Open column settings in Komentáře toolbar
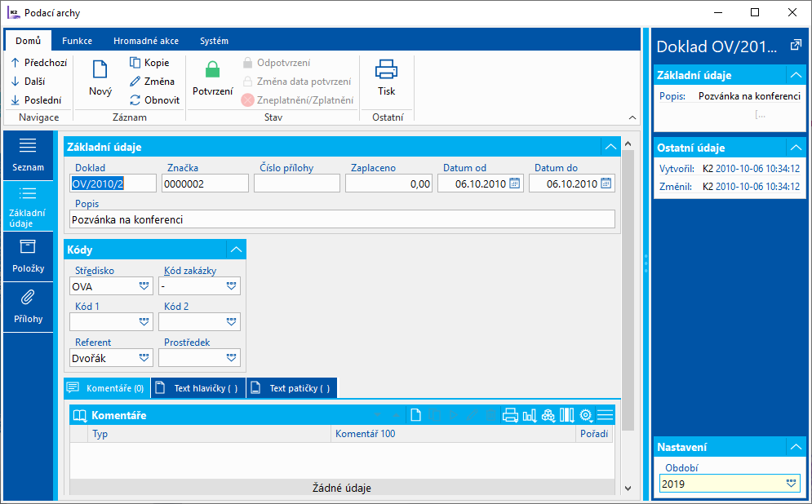This screenshot has height=504, width=812. click(x=567, y=415)
